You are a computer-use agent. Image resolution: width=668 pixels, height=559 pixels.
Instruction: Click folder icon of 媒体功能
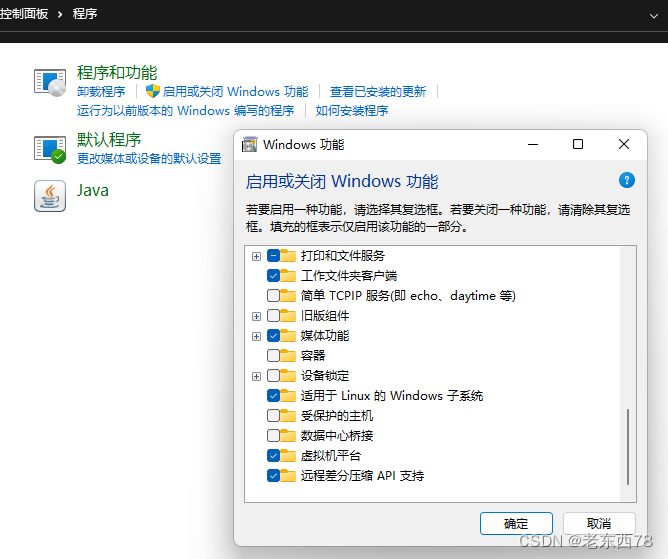pos(288,336)
